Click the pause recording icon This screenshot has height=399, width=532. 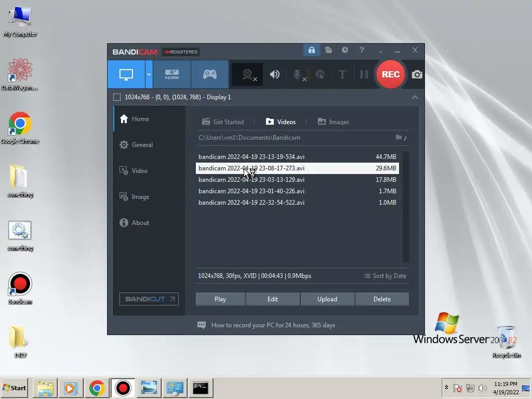point(364,74)
